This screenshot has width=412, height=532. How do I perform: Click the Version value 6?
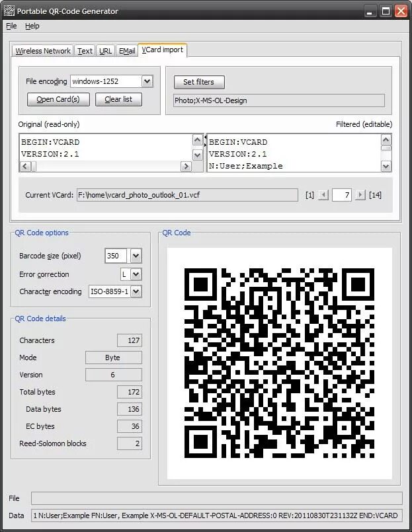tap(114, 375)
